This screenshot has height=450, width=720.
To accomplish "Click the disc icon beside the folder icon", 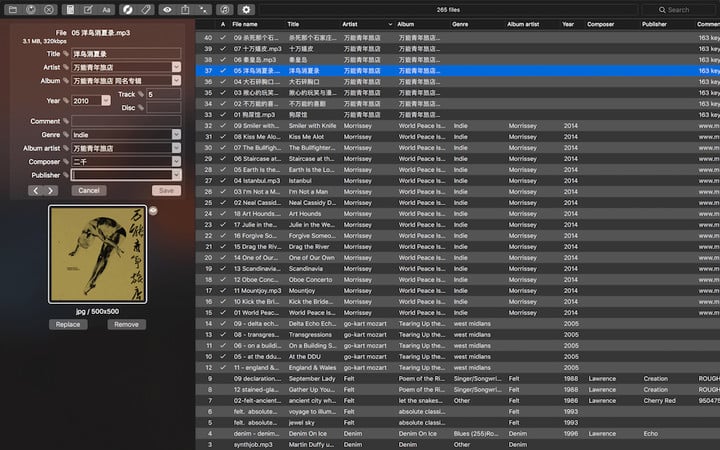I will click(x=31, y=10).
